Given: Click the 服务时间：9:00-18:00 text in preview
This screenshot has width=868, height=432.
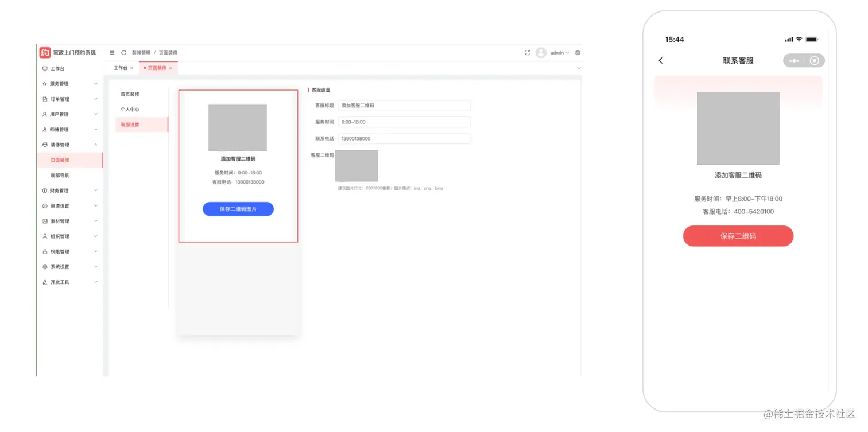Looking at the screenshot, I should click(x=238, y=172).
